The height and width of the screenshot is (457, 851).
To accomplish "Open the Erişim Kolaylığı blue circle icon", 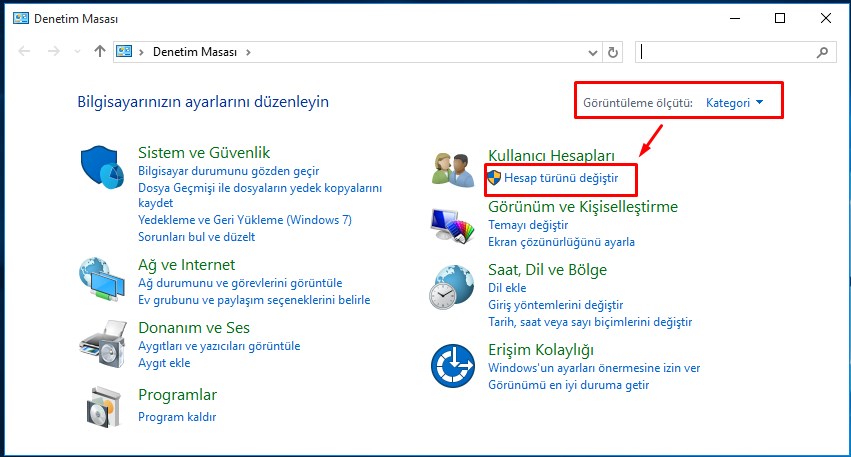I will click(x=452, y=365).
